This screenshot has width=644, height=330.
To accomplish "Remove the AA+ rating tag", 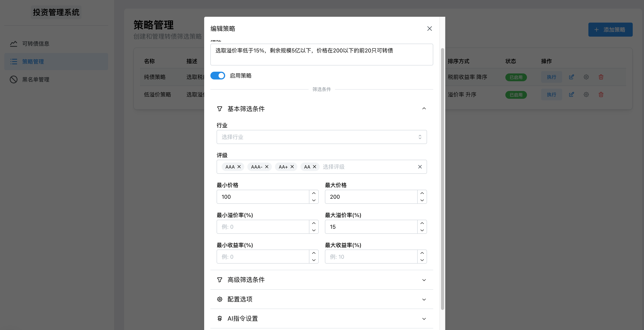I will point(292,167).
